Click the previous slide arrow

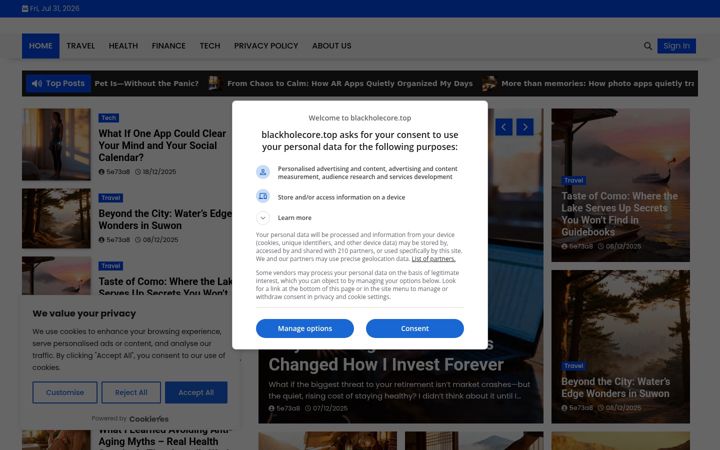[504, 127]
